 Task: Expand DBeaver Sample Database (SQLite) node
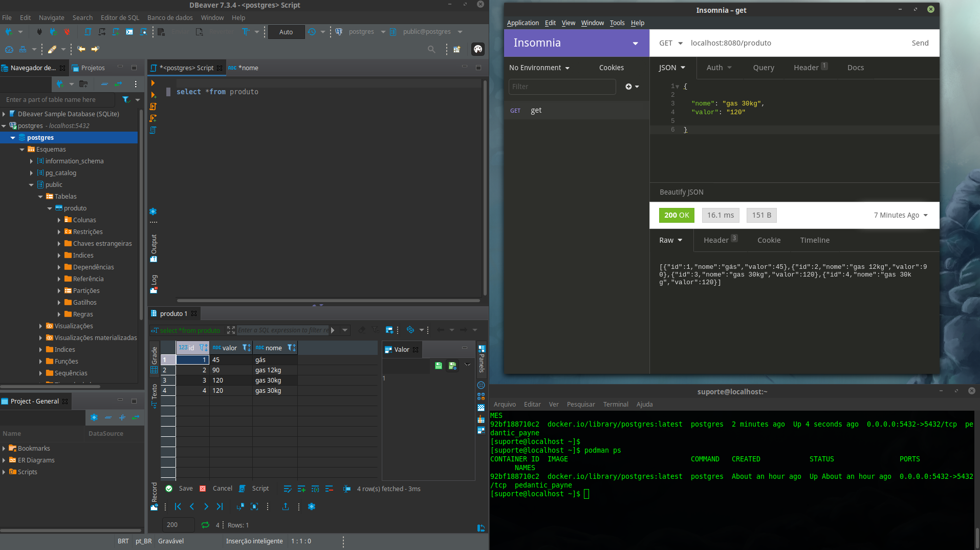tap(4, 114)
